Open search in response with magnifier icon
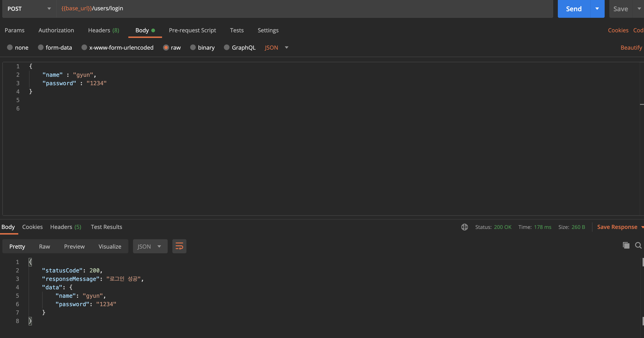 coord(638,245)
